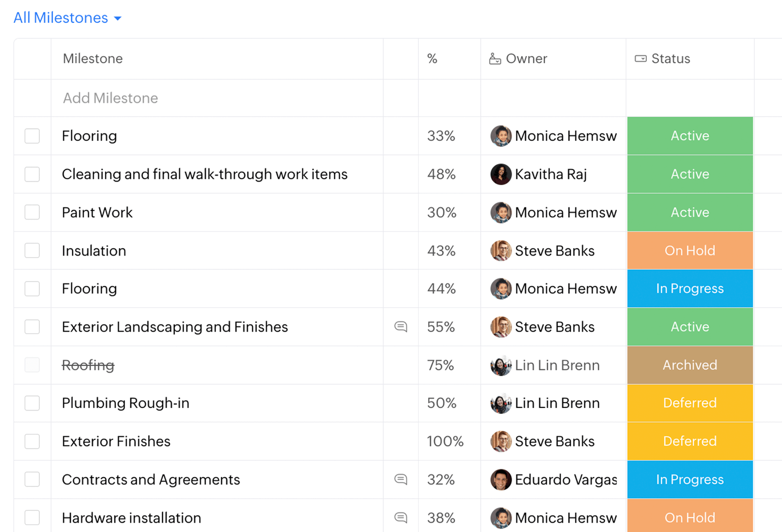Image resolution: width=782 pixels, height=532 pixels.
Task: Open the On Hold status selector for Insulation
Action: point(690,251)
